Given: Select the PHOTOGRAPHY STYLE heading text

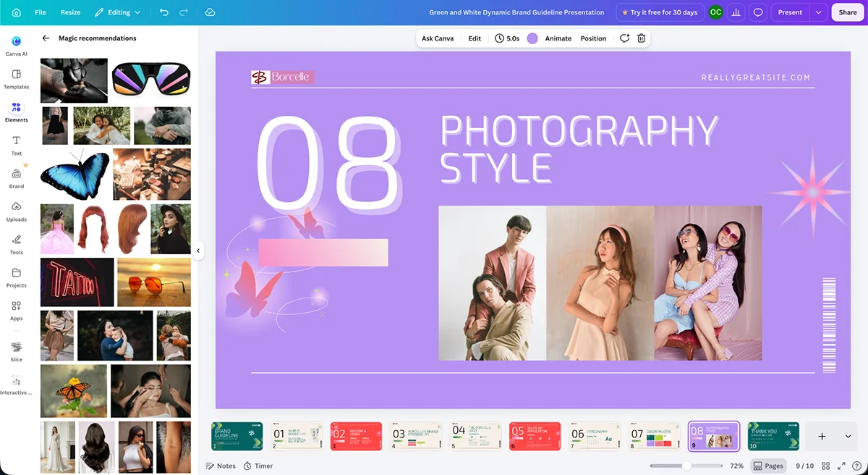Looking at the screenshot, I should (579, 149).
